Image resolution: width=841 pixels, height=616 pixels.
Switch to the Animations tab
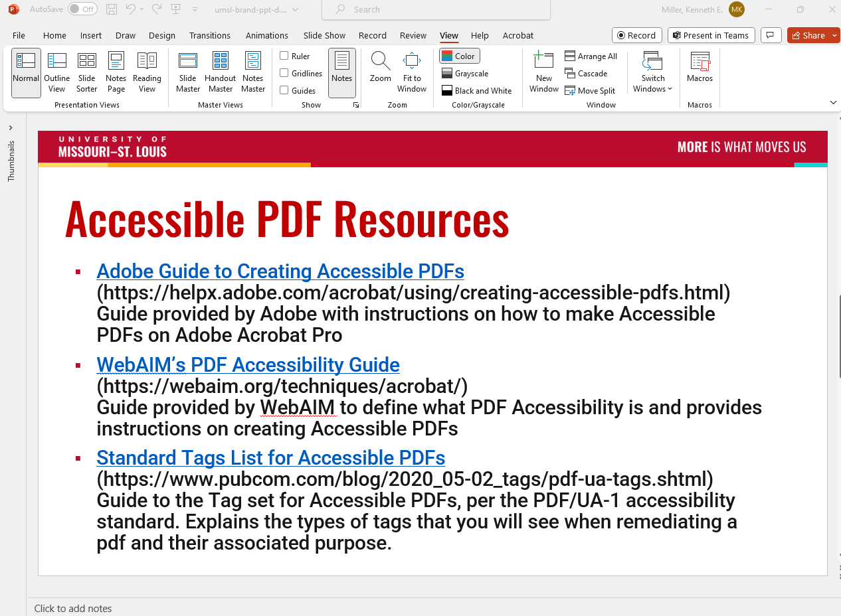click(267, 35)
